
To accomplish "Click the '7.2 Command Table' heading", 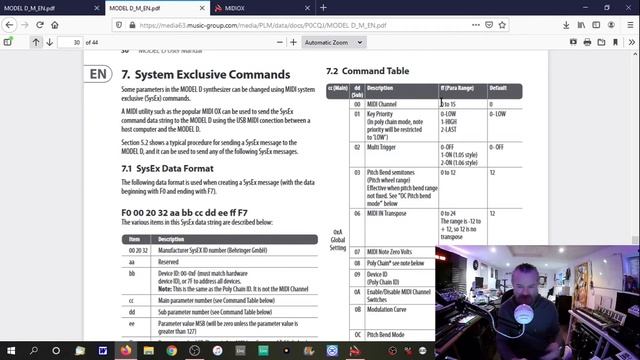I will click(x=367, y=71).
